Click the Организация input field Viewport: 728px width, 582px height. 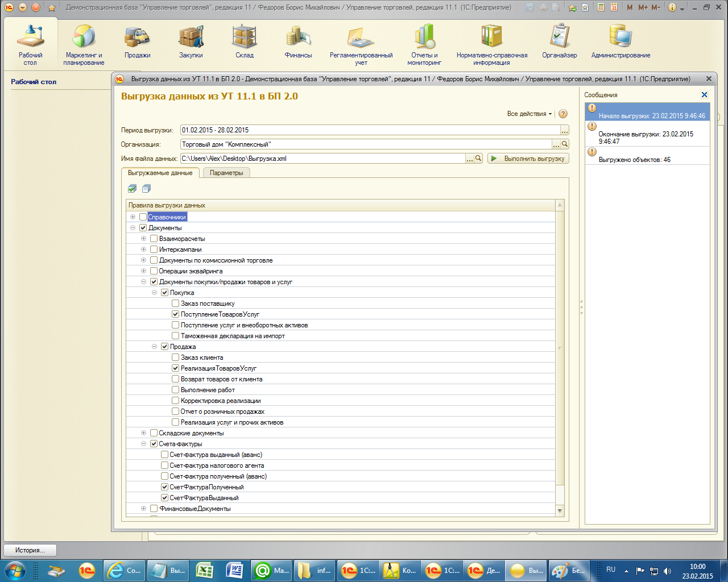pyautogui.click(x=366, y=144)
